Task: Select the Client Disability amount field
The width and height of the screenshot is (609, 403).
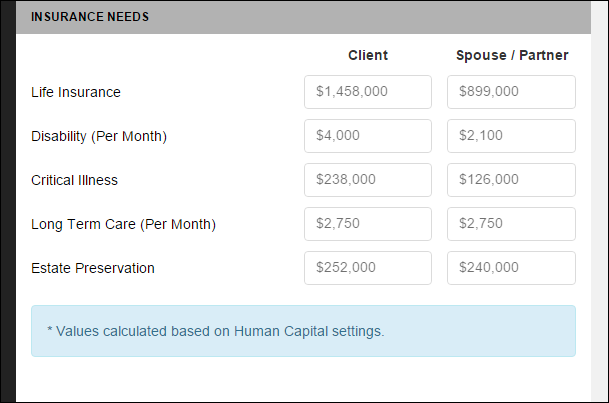Action: [367, 136]
